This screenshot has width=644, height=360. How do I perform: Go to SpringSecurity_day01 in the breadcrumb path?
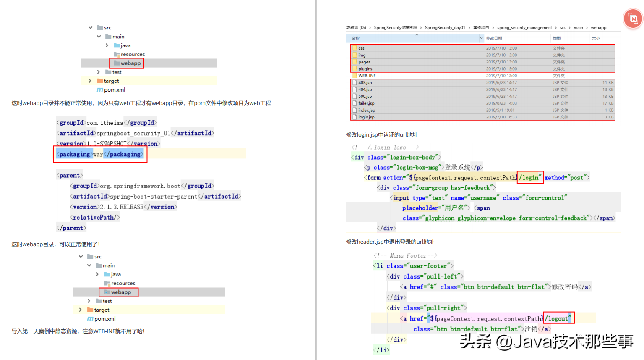445,28
